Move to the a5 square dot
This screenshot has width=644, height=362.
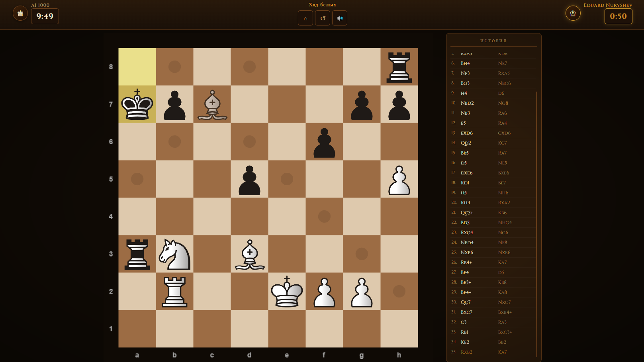tap(137, 179)
